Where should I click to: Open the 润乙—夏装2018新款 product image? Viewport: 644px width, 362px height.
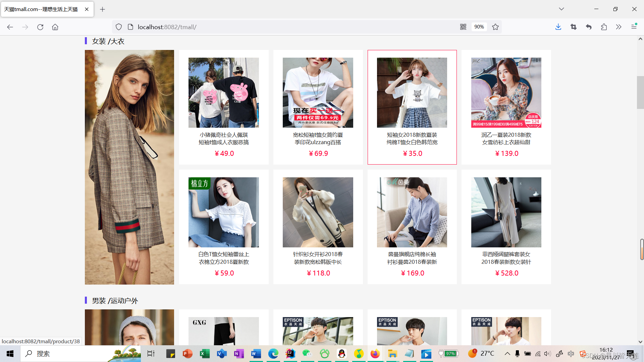(506, 93)
